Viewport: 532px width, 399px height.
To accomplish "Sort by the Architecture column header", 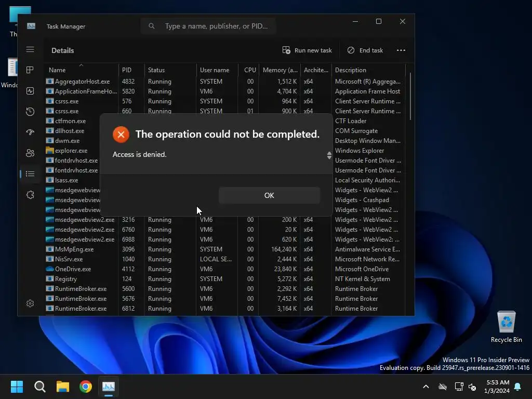I will [316, 70].
